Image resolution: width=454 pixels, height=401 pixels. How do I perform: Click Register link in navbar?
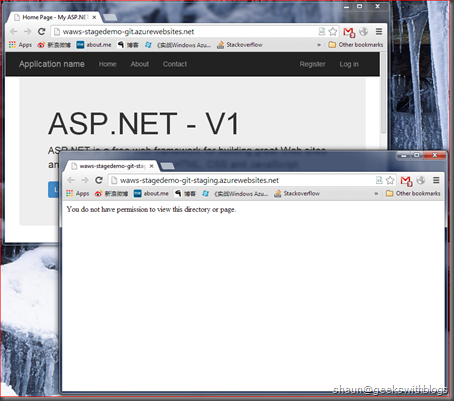coord(312,64)
